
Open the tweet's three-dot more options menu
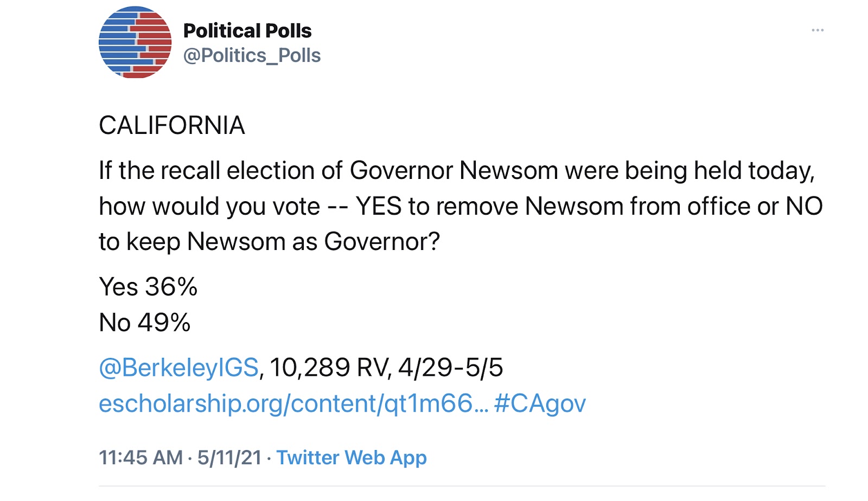[x=817, y=30]
